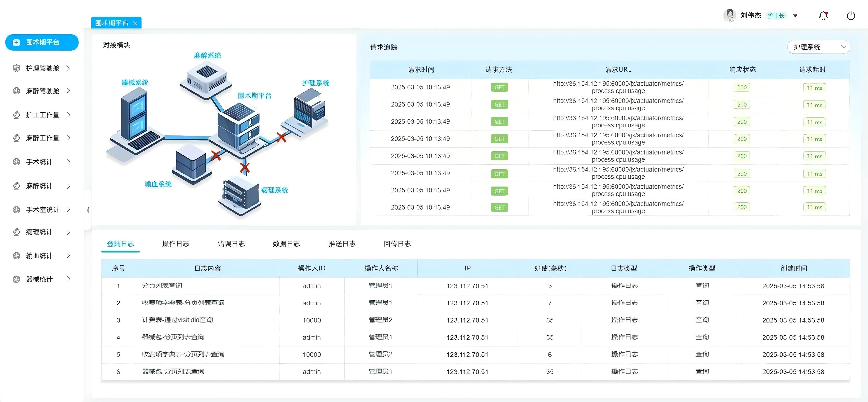
Task: Expand the 手术室统计 menu chevron
Action: coord(68,209)
